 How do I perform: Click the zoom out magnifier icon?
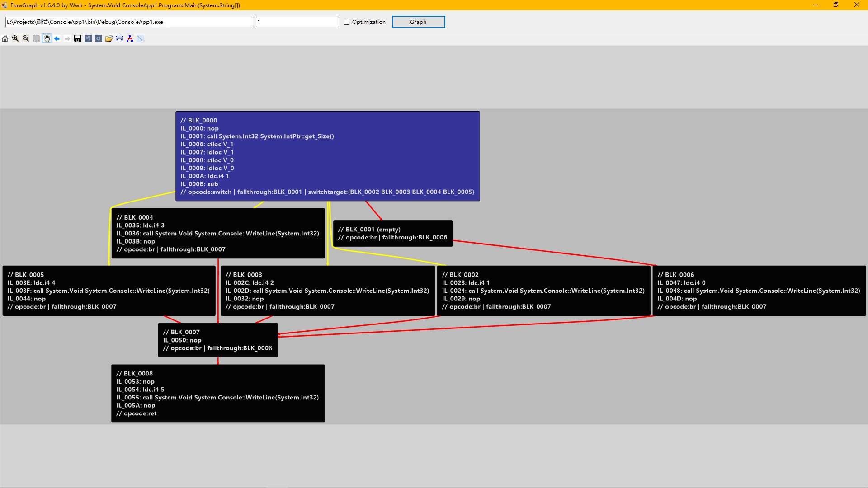pyautogui.click(x=26, y=39)
